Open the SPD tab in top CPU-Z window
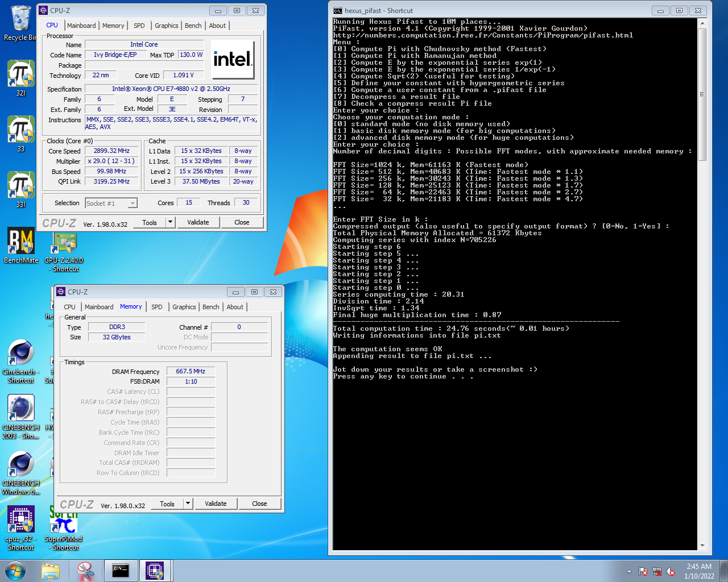The image size is (728, 582). [x=139, y=26]
